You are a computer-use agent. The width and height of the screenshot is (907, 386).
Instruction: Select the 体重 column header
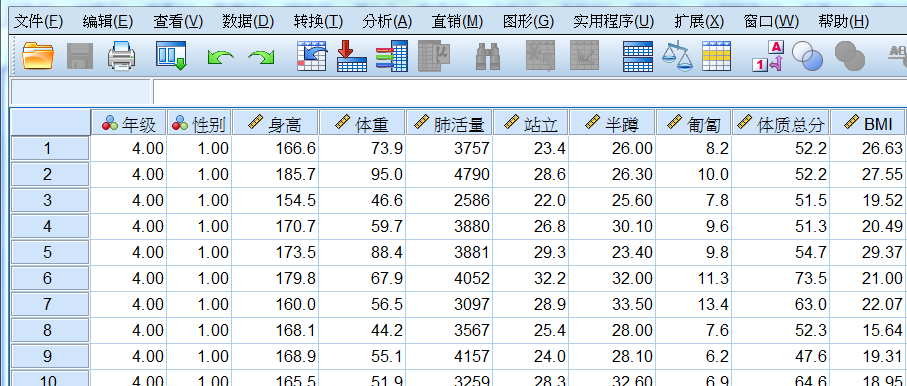(362, 123)
